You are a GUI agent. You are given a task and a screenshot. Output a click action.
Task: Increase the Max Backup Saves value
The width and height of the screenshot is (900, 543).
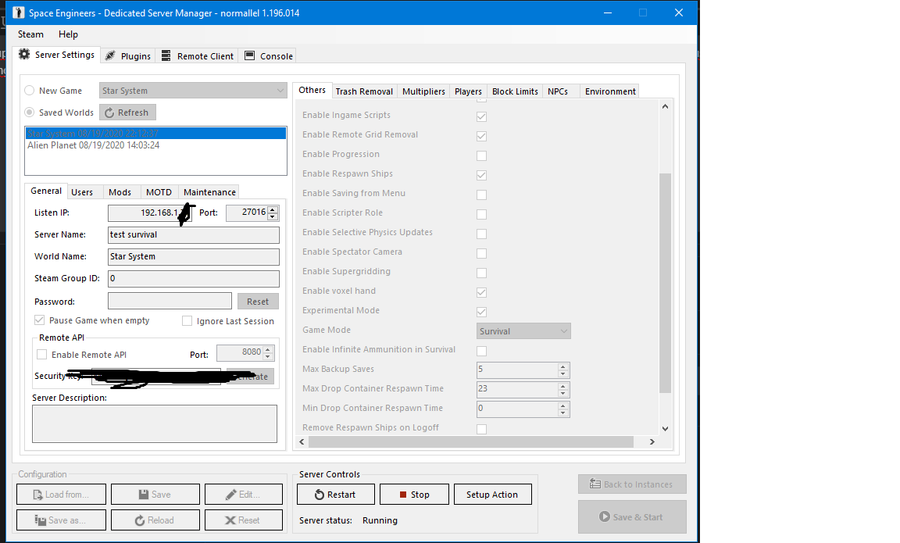(563, 366)
